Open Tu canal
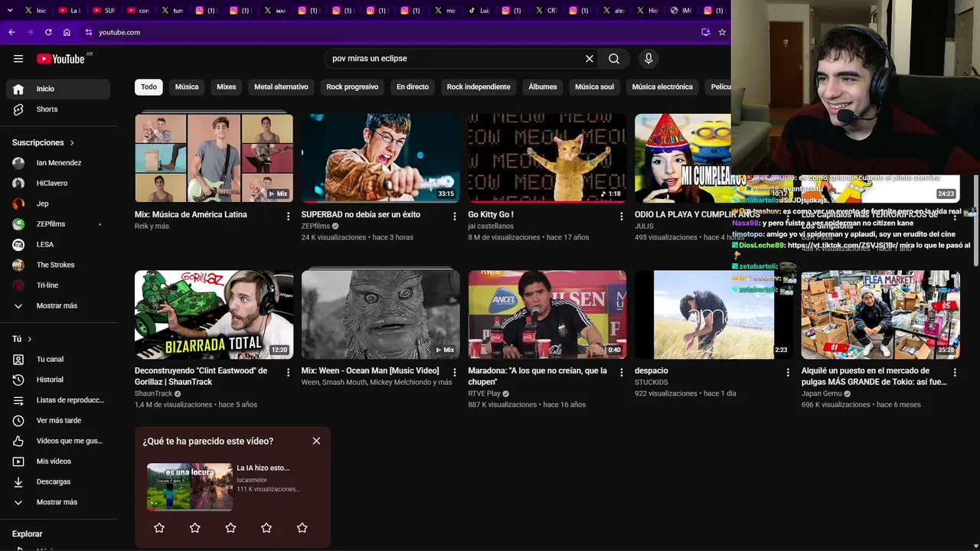Screen dimensions: 980x551 58,360
